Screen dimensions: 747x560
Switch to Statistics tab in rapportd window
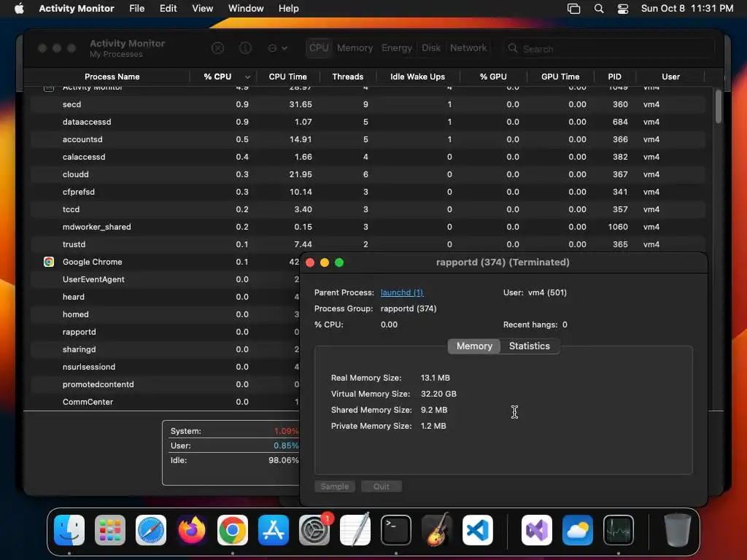pyautogui.click(x=530, y=346)
